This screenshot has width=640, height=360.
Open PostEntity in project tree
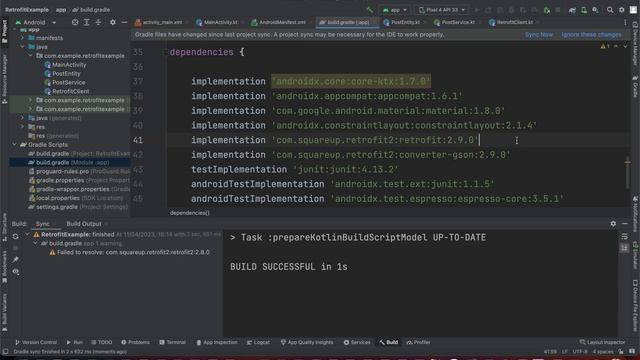click(62, 74)
